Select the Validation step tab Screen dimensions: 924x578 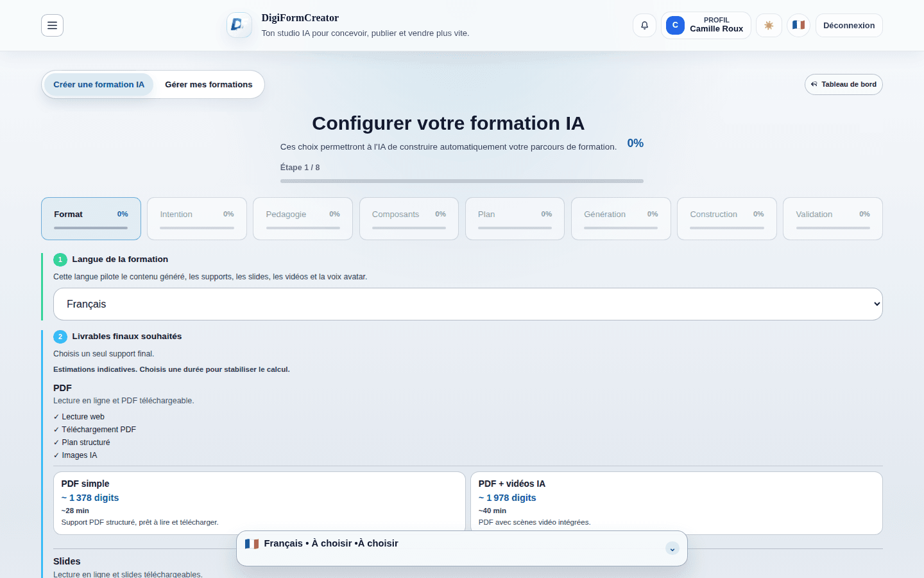[833, 219]
